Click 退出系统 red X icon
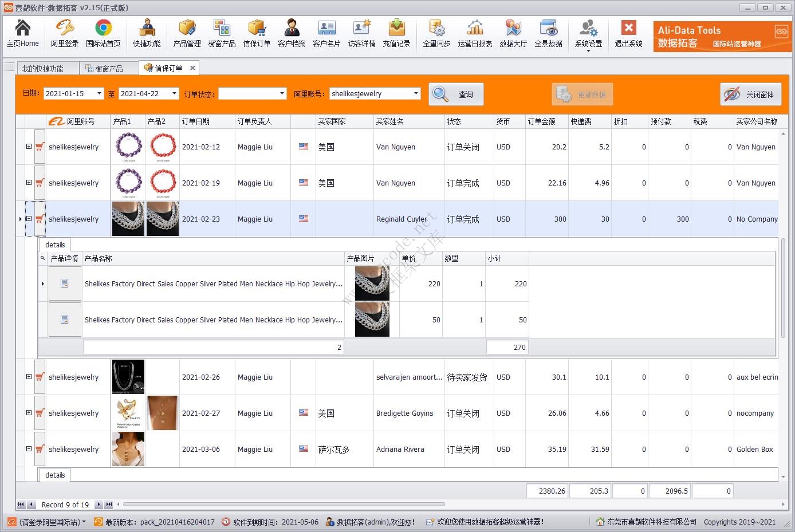The width and height of the screenshot is (795, 532). pos(628,33)
